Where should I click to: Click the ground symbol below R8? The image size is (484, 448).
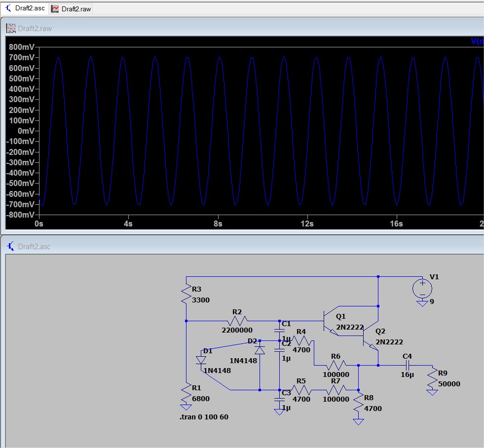[358, 422]
